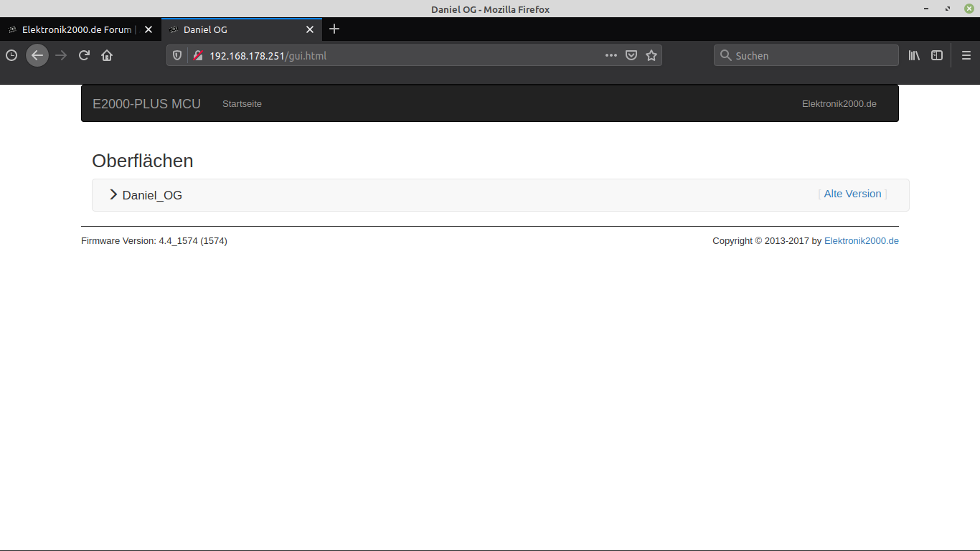Go to the Firefox home page icon
The width and height of the screenshot is (980, 551).
(107, 55)
